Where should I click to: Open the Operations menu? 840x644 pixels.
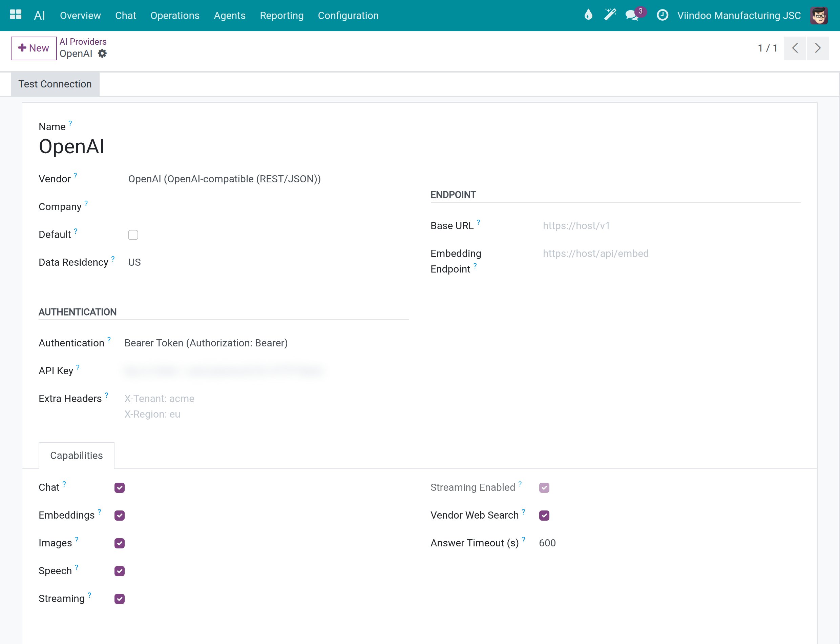point(175,15)
